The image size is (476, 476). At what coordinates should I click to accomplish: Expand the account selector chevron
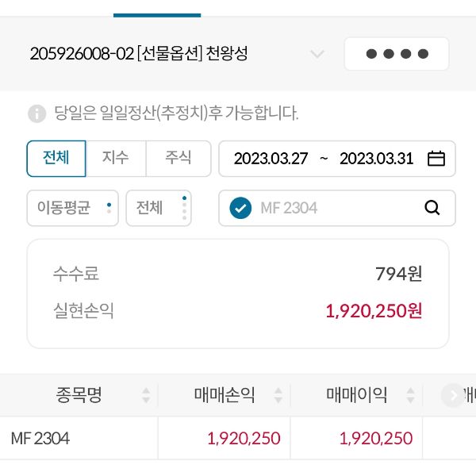[317, 54]
